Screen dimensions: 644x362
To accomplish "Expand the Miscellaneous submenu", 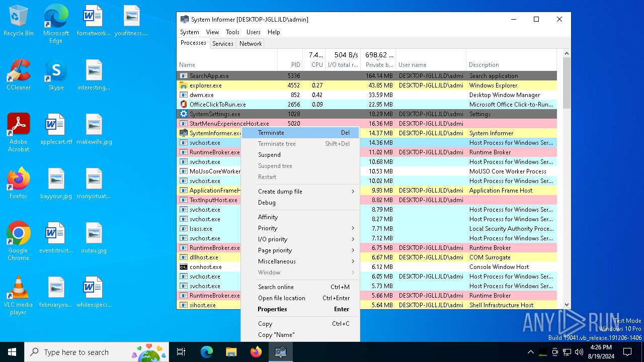I will pyautogui.click(x=300, y=261).
